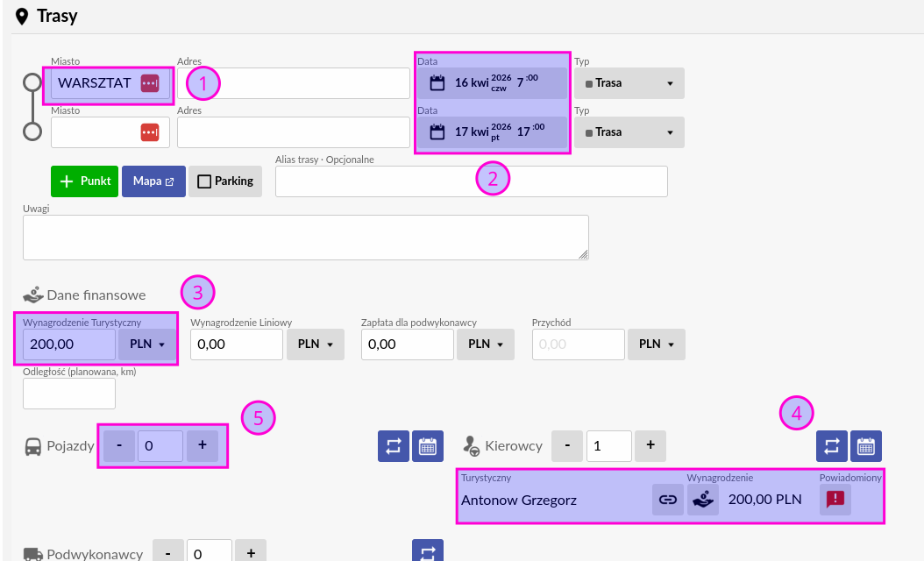Toggle the Parking checkbox
The height and width of the screenshot is (561, 924).
[225, 181]
